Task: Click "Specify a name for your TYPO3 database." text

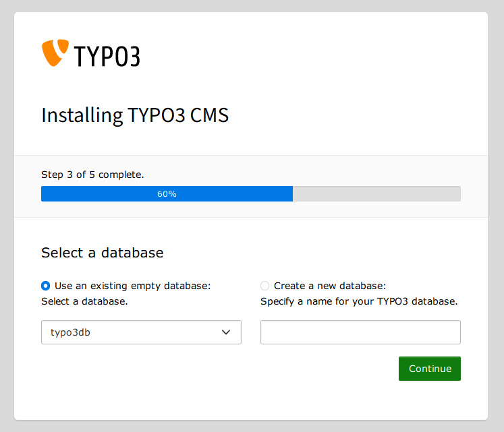Action: tap(359, 301)
